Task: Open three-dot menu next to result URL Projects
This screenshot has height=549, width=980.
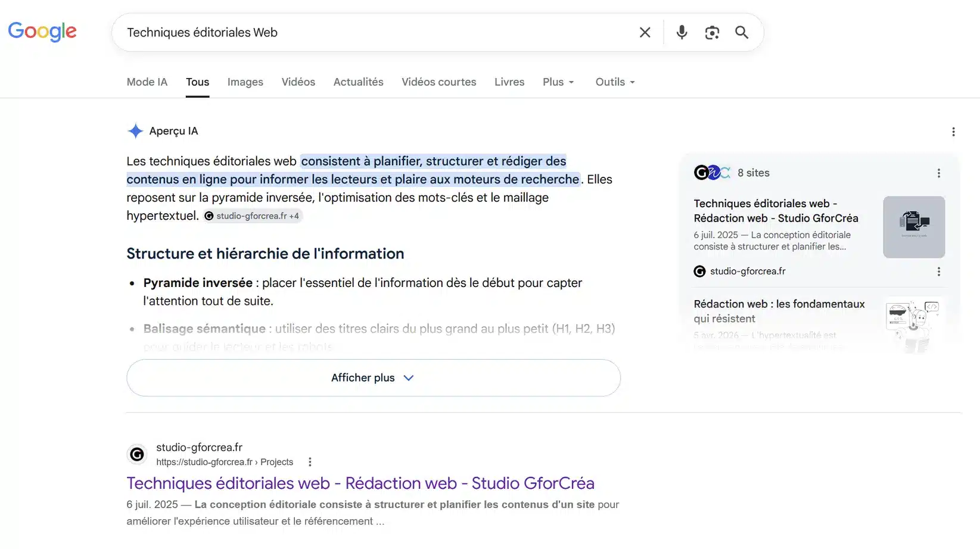Action: click(309, 462)
